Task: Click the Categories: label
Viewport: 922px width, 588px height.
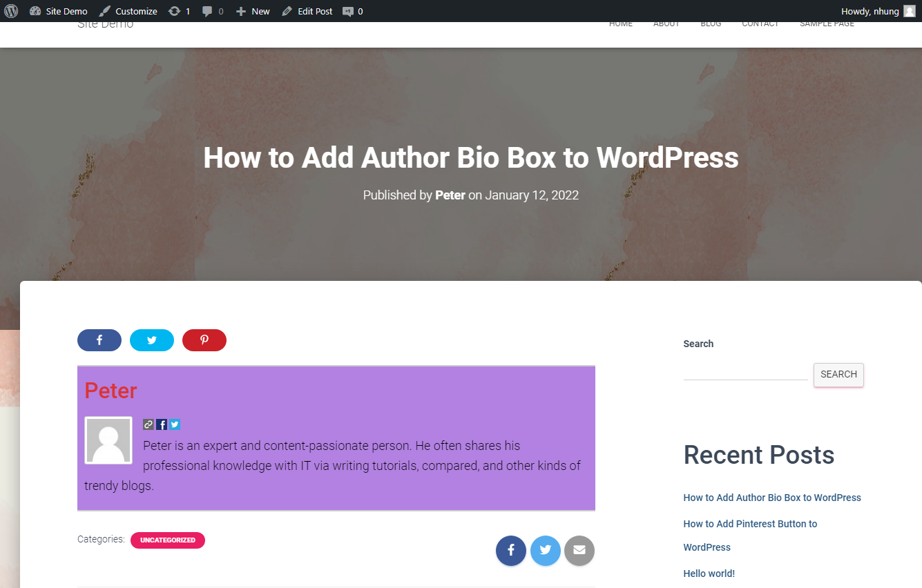Action: pyautogui.click(x=101, y=539)
